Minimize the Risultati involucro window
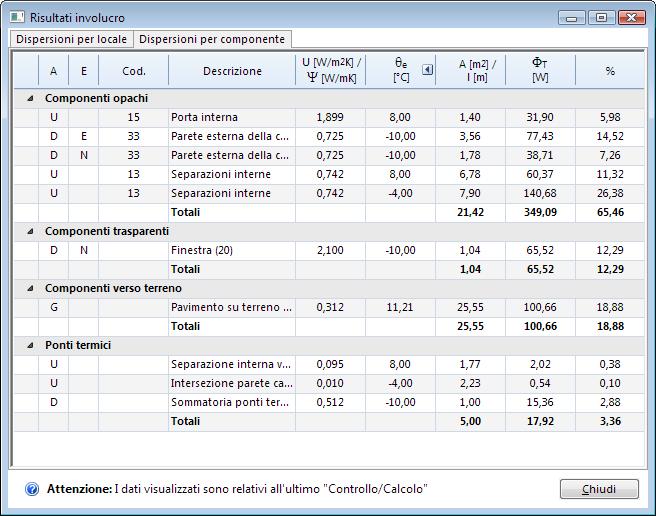 571,18
